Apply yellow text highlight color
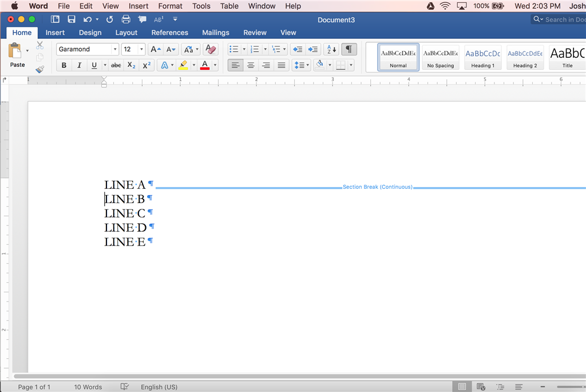Image resolution: width=586 pixels, height=392 pixels. point(183,65)
